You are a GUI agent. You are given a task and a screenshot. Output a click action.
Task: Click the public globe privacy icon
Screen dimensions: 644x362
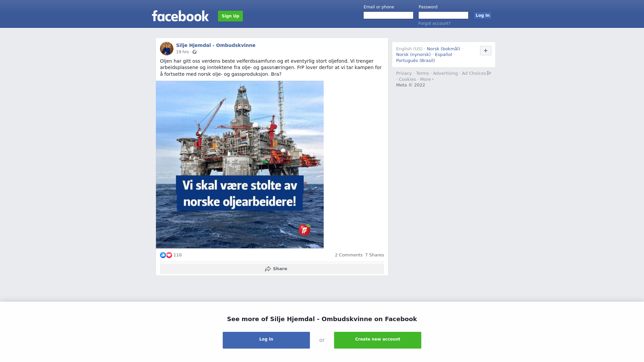[195, 52]
